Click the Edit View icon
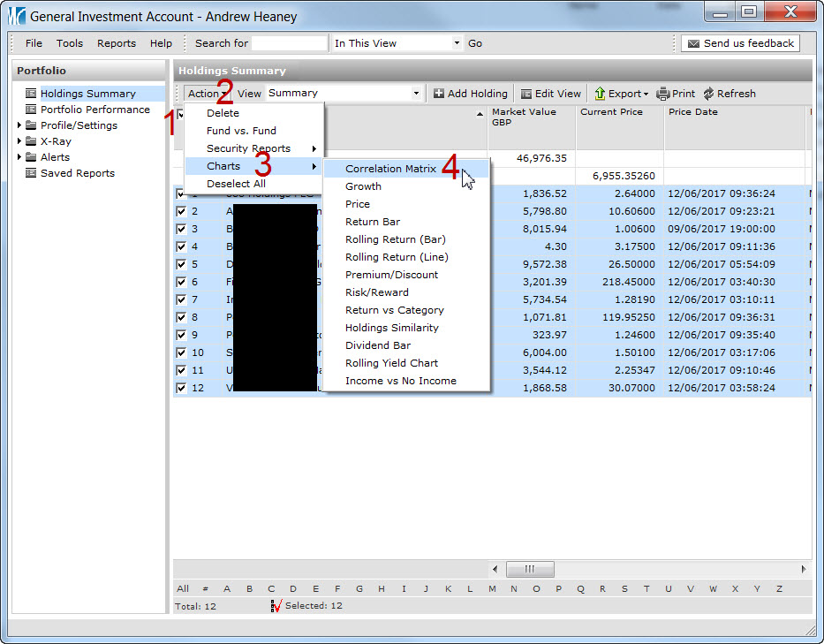The image size is (824, 644). point(526,94)
